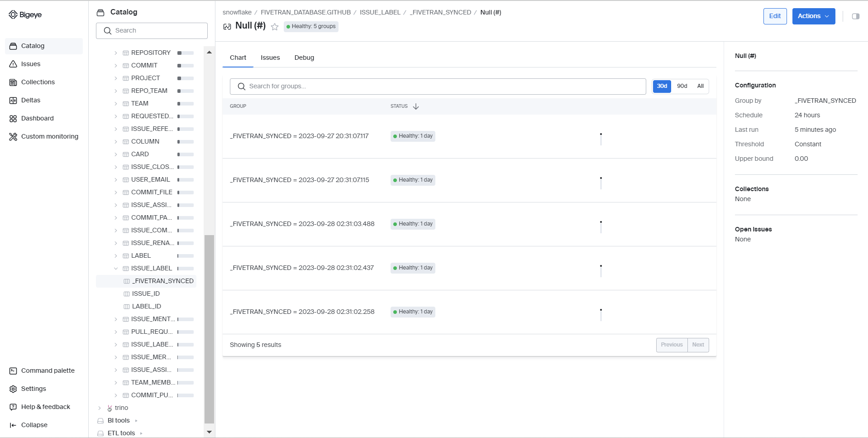Click the LABEL_ID column icon

click(127, 307)
